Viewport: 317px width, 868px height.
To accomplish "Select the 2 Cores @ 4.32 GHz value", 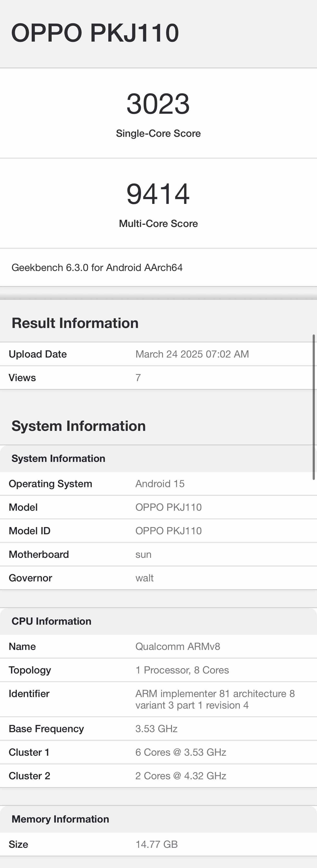I will coord(181,776).
